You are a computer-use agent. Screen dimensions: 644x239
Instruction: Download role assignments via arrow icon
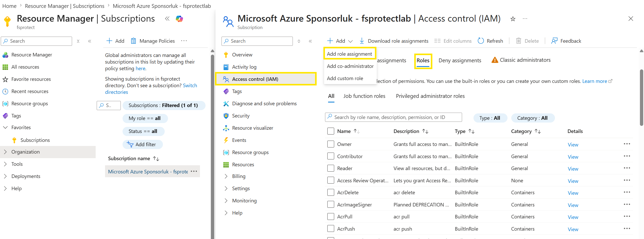(x=362, y=41)
